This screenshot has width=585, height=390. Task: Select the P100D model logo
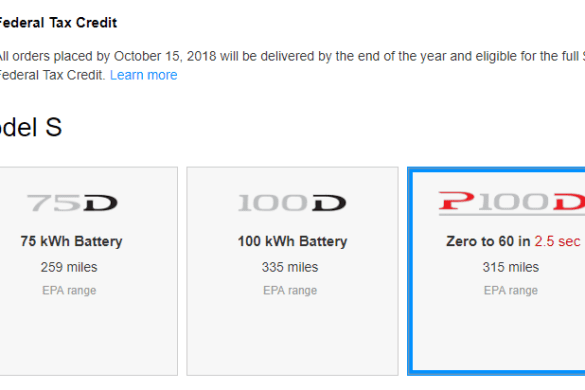point(512,203)
